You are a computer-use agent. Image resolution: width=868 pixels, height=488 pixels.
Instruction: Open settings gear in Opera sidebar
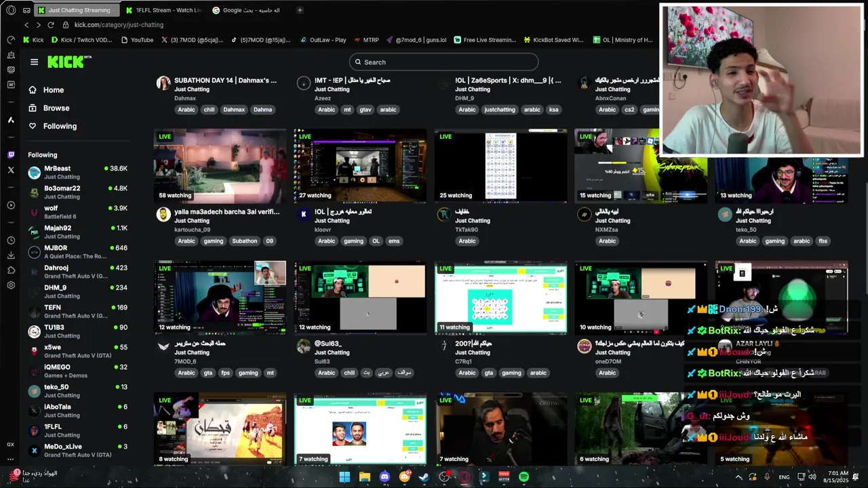(11, 285)
